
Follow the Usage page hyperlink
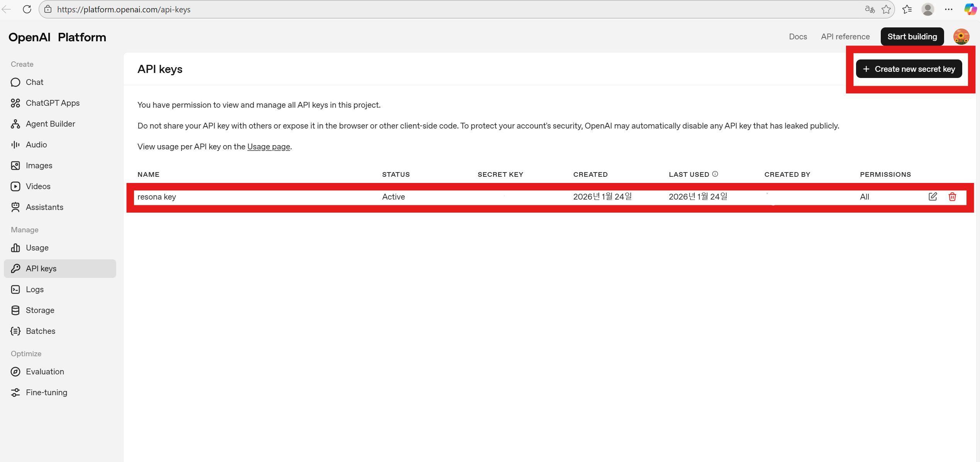[x=269, y=147]
